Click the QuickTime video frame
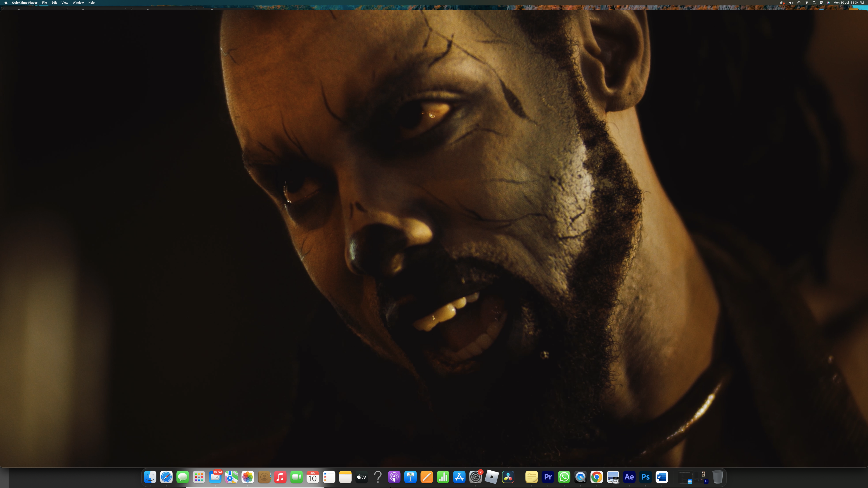 click(434, 238)
